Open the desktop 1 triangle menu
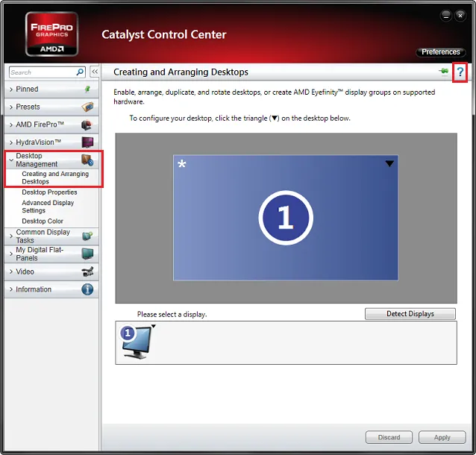 pyautogui.click(x=389, y=164)
